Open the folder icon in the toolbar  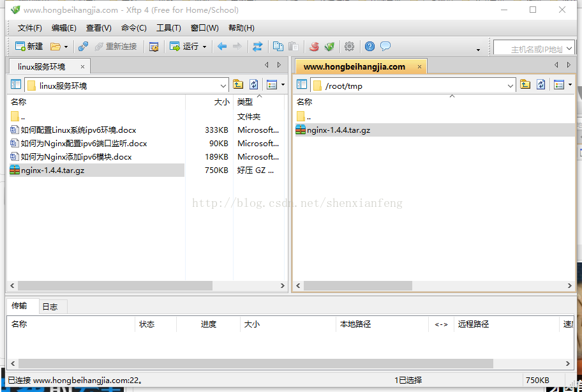56,47
